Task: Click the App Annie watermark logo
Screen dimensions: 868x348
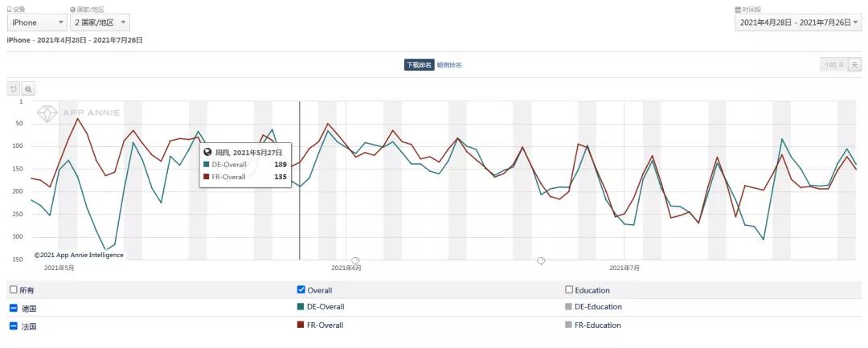Action: click(x=50, y=113)
